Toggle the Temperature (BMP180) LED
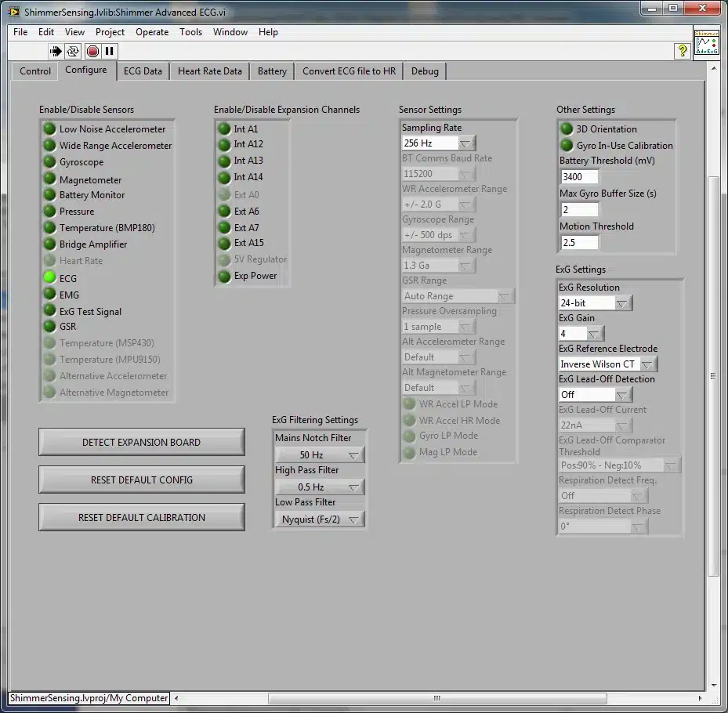 pos(49,227)
